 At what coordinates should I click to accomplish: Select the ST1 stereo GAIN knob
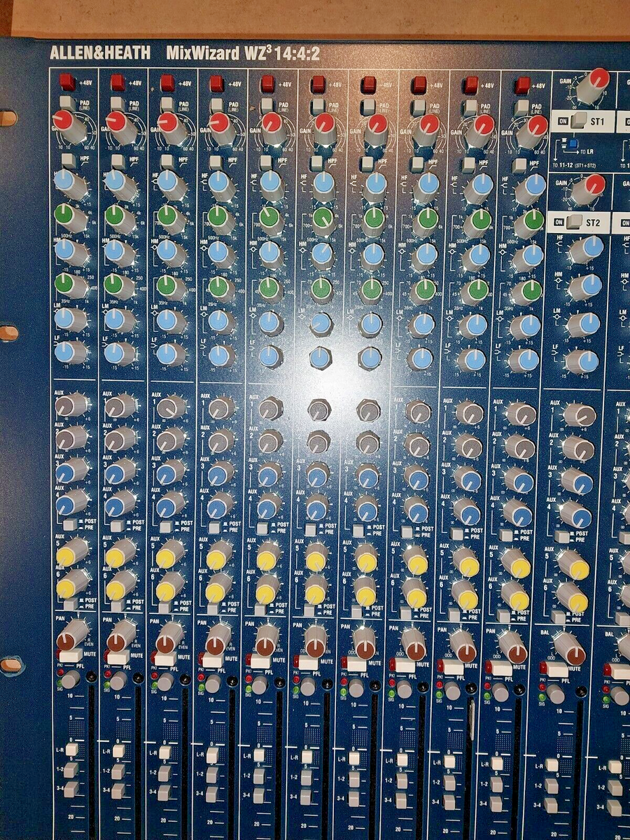click(x=595, y=84)
